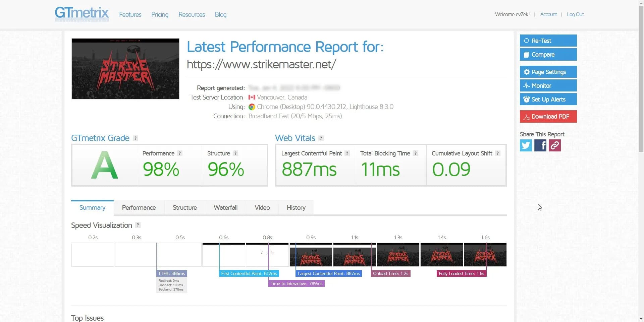Open the Speed Visualization help tooltip
The image size is (644, 322).
tap(138, 225)
